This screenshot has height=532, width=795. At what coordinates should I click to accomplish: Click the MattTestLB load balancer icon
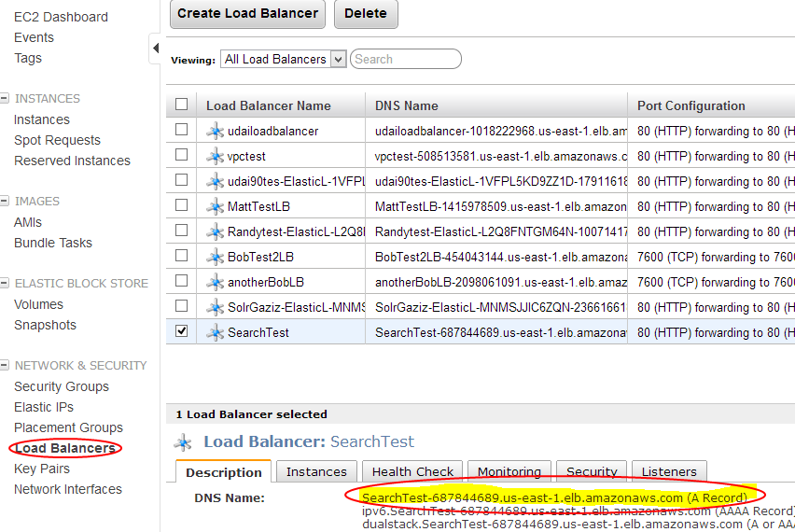pyautogui.click(x=215, y=206)
